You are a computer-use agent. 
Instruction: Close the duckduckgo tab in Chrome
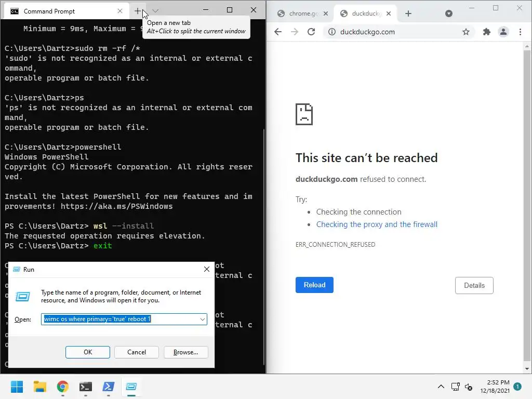click(389, 14)
